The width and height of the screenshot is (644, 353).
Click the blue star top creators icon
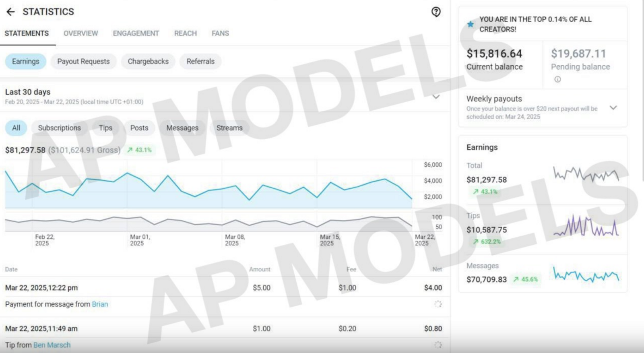470,24
